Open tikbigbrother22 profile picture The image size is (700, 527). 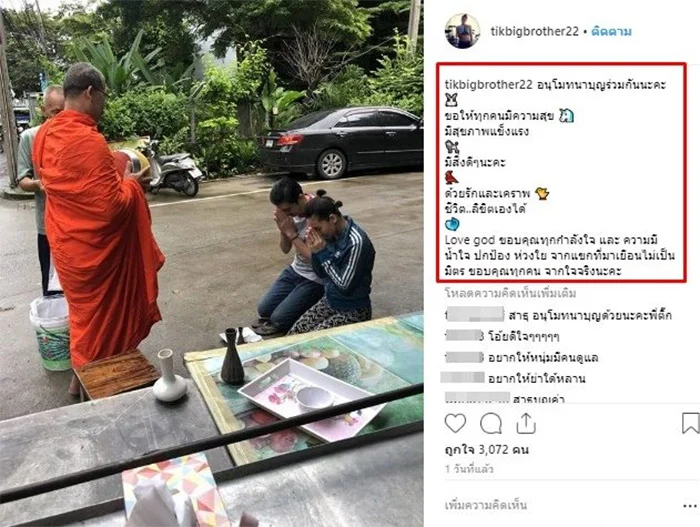coord(462,31)
